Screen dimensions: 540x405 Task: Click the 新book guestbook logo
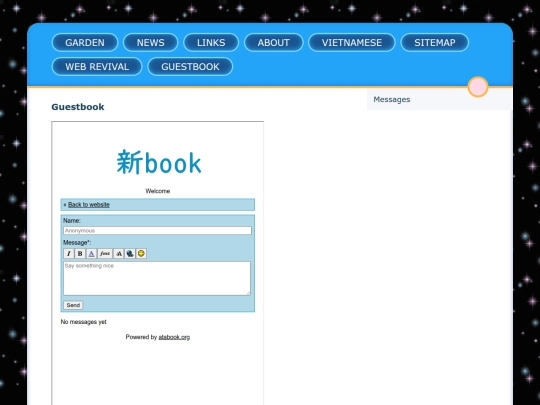pyautogui.click(x=159, y=162)
